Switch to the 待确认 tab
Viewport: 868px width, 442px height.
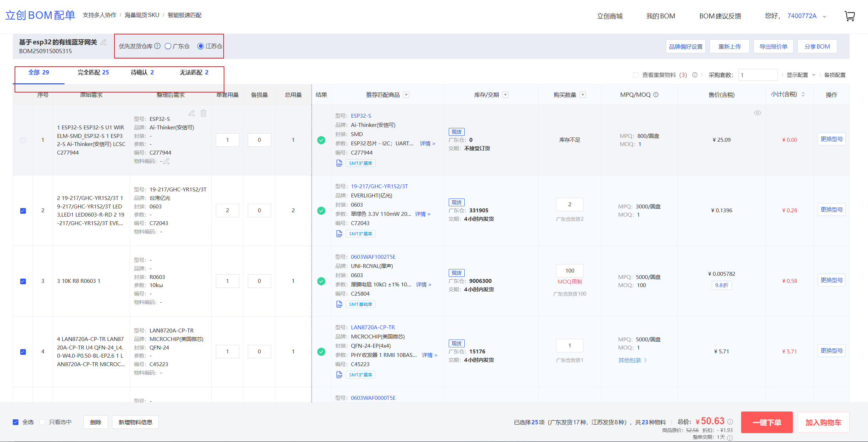[x=142, y=73]
